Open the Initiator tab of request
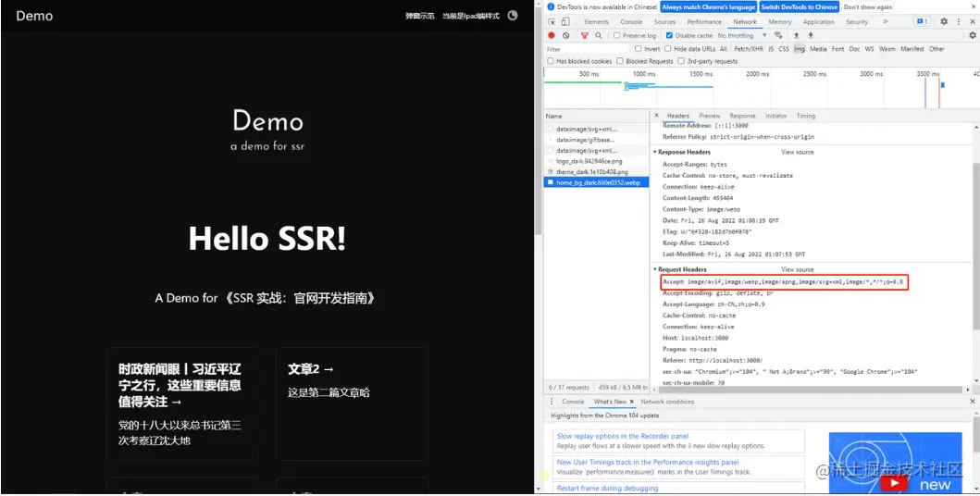Image resolution: width=980 pixels, height=496 pixels. click(776, 116)
